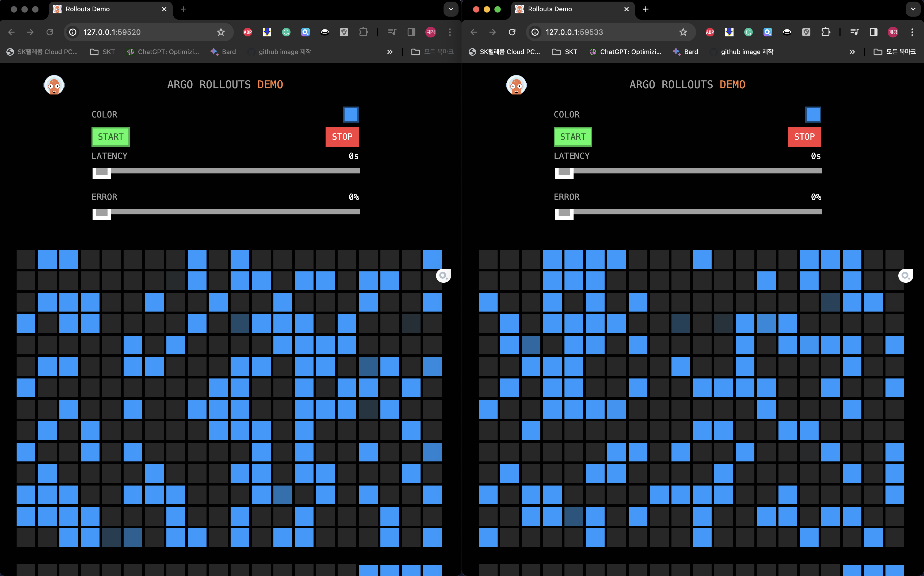Screen dimensions: 924x576
Task: Open the Grammarly extension in the 59520 window
Action: (286, 32)
